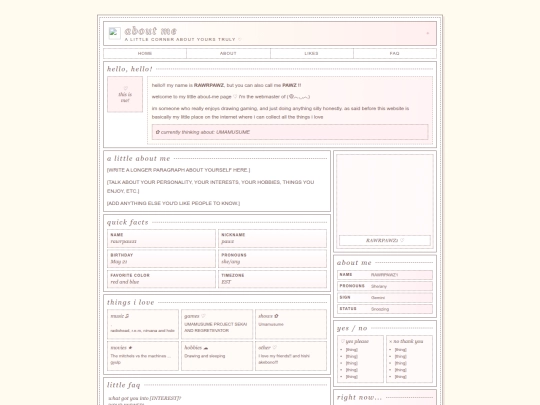Click the hobbies card in things i love
Screen dimensions: 540x405
click(x=217, y=356)
